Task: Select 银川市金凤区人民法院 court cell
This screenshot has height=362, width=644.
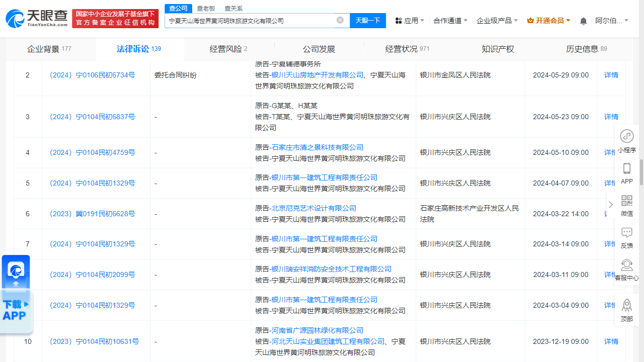Action: (455, 75)
